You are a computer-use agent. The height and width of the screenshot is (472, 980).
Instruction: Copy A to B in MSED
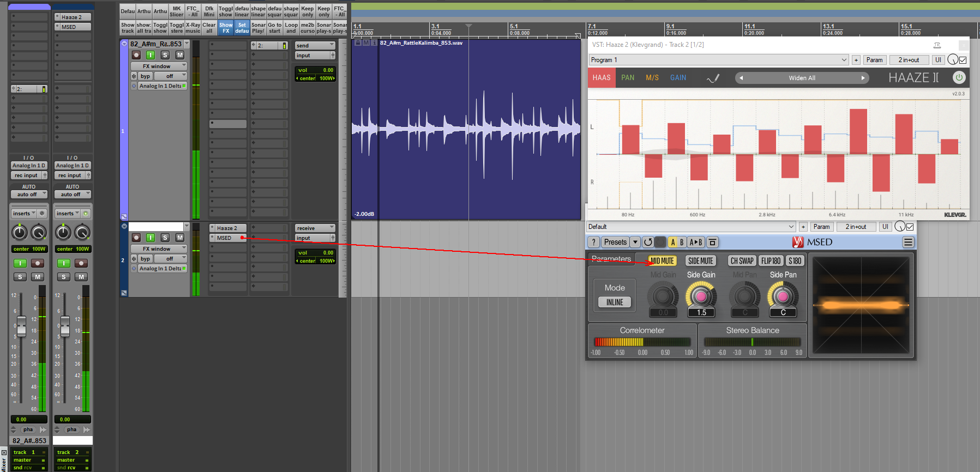(696, 242)
